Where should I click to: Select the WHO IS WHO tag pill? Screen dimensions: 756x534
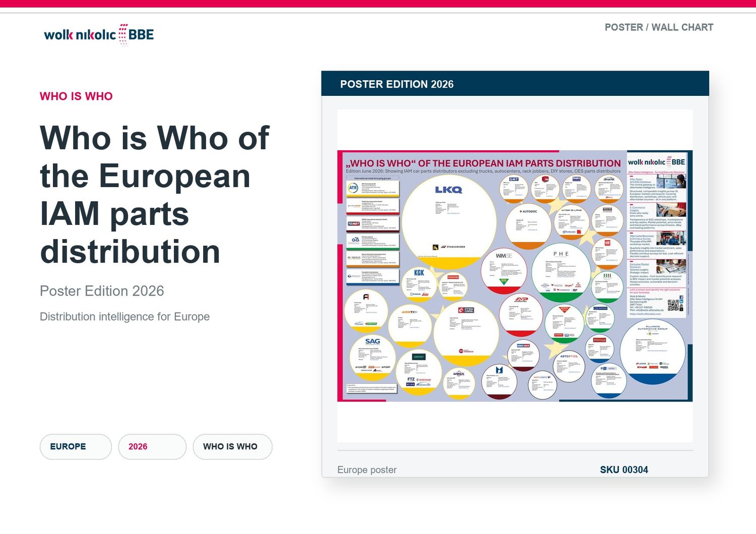[232, 447]
